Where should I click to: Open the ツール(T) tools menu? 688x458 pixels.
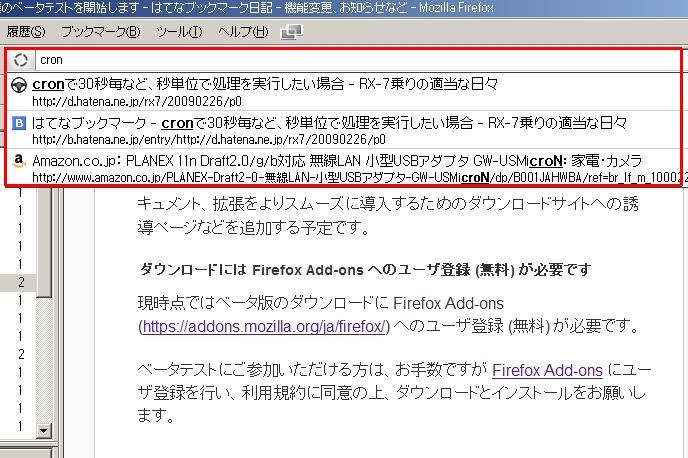tap(179, 32)
